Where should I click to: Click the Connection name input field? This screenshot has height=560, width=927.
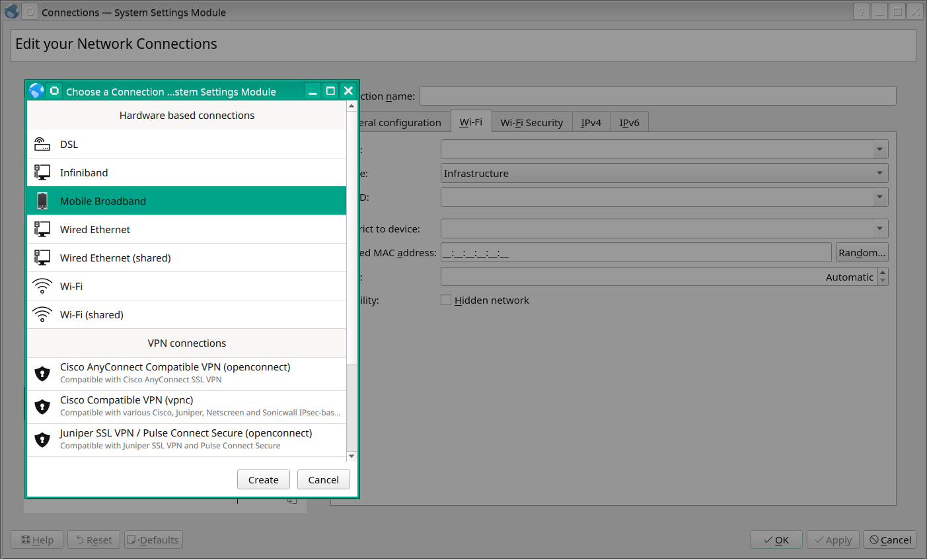tap(658, 96)
